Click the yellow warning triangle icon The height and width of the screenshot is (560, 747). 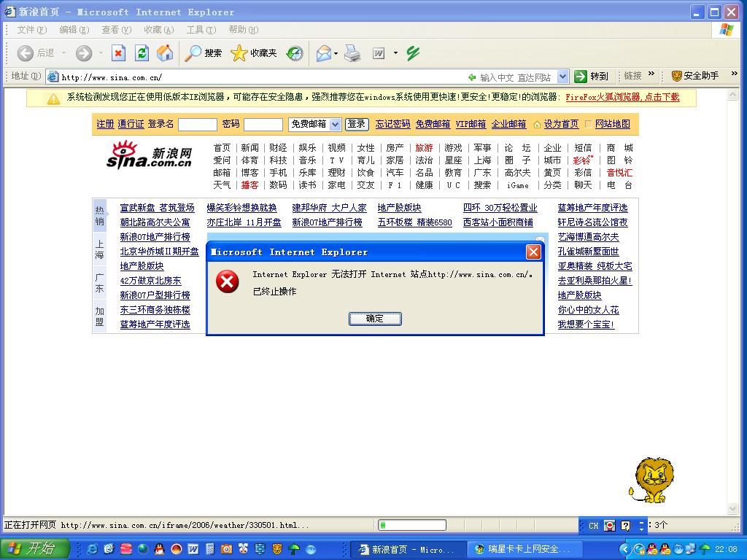(53, 98)
